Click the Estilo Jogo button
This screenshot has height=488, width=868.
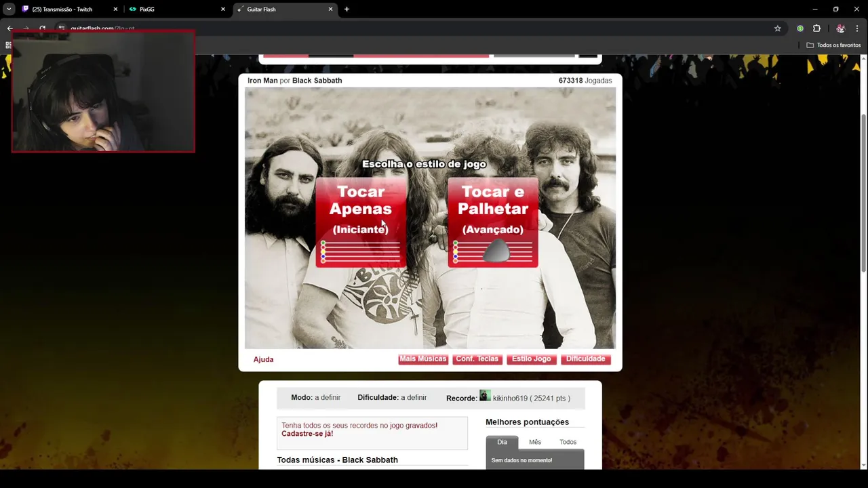[x=532, y=359]
